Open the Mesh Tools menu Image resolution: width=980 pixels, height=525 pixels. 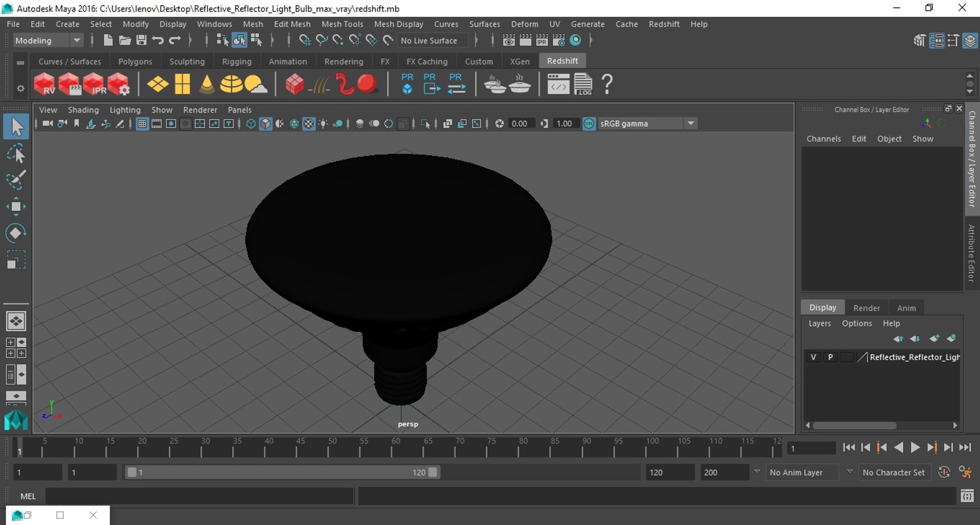(342, 24)
